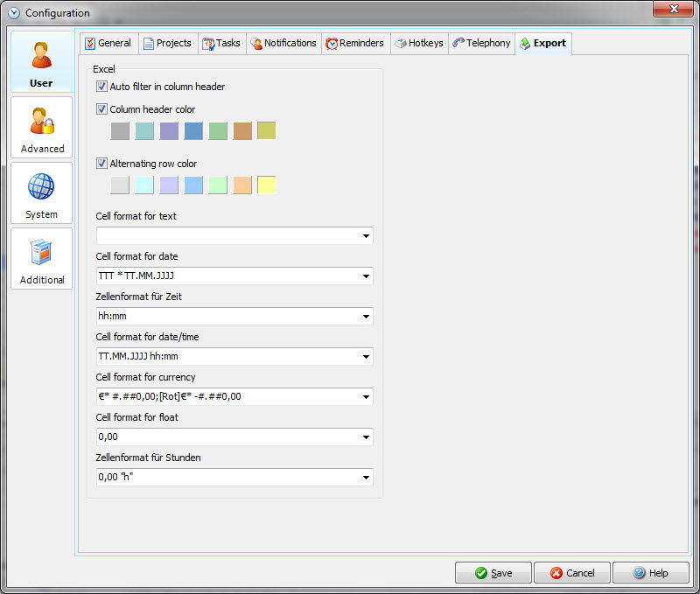Switch to the Reminders tab
The width and height of the screenshot is (700, 594).
354,43
